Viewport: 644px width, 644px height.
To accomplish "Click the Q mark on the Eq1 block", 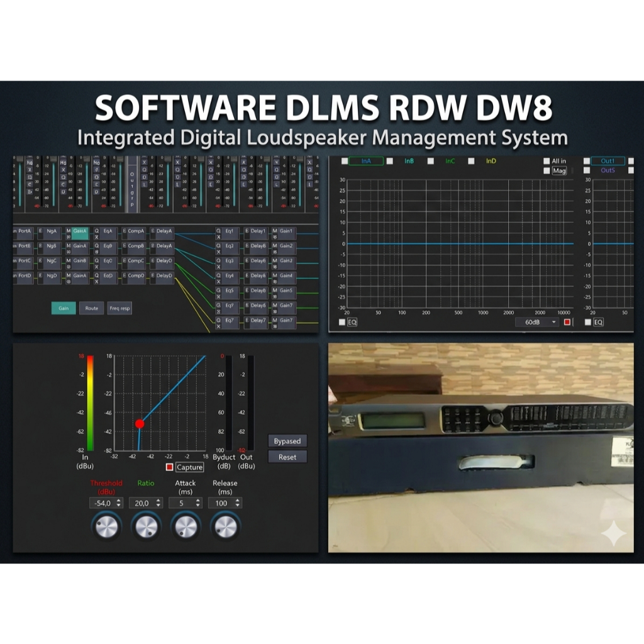I will (x=218, y=231).
